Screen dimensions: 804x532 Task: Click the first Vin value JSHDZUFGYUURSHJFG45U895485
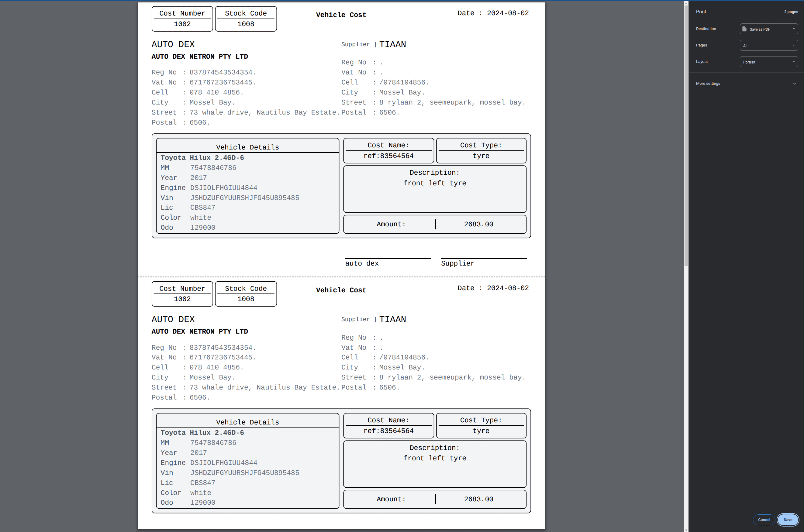(245, 198)
